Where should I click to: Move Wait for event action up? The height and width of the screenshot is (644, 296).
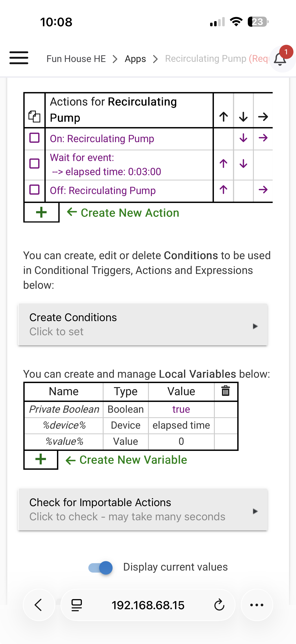coord(223,164)
